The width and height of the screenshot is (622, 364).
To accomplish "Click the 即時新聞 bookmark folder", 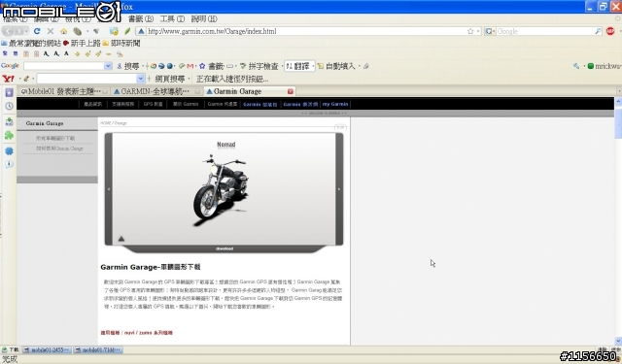I will click(121, 43).
